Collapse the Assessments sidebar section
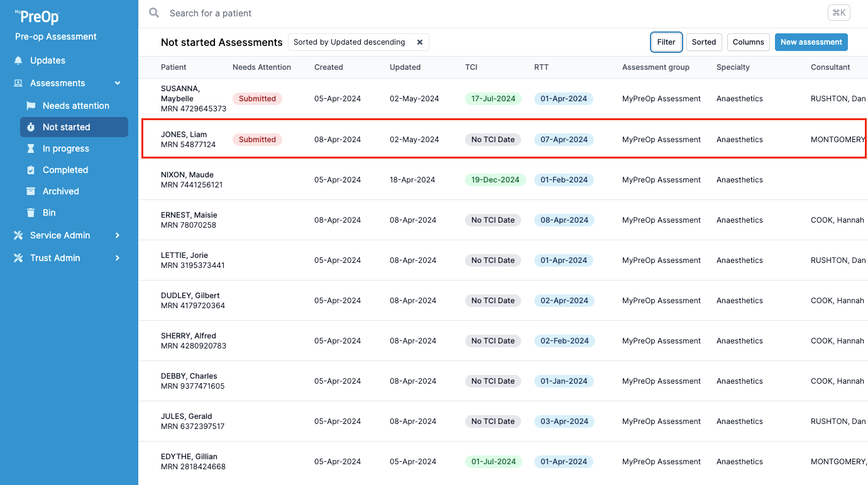868x485 pixels. click(117, 83)
